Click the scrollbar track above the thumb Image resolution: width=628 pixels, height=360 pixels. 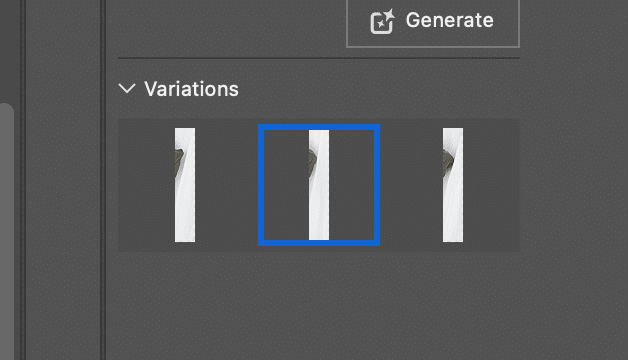(7, 51)
